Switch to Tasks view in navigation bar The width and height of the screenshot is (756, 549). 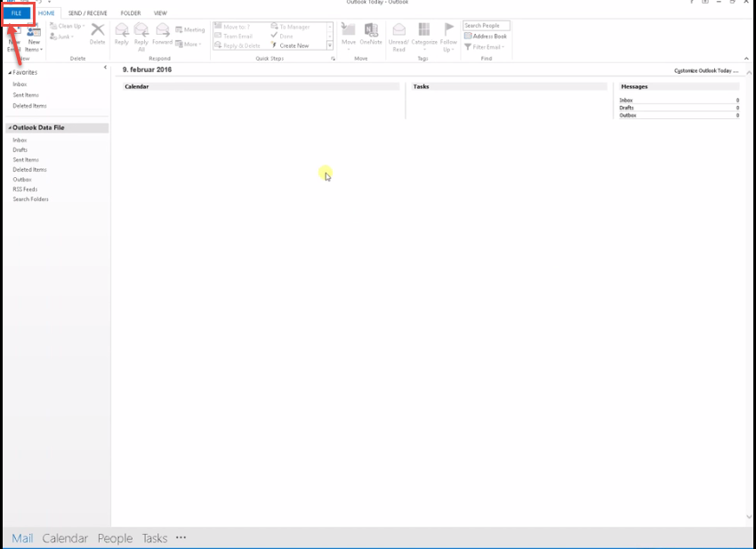[154, 538]
